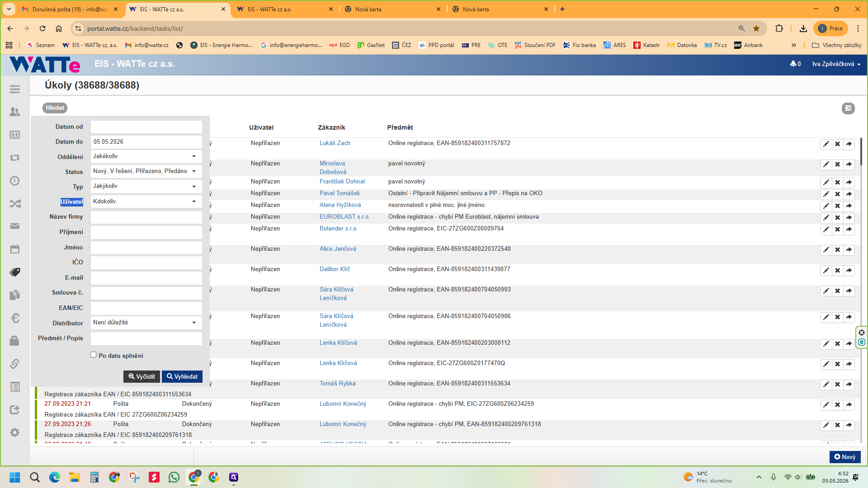Open the envelope icon in left sidebar

(x=15, y=226)
